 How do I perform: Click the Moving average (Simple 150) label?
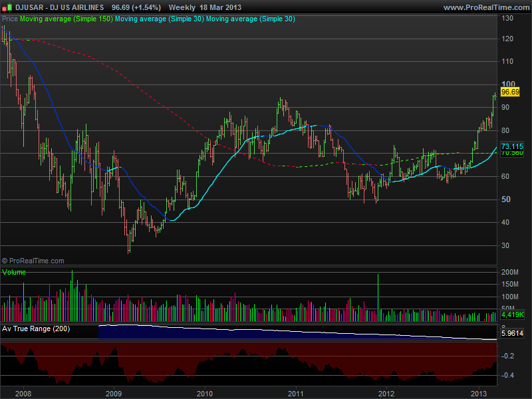click(x=66, y=19)
